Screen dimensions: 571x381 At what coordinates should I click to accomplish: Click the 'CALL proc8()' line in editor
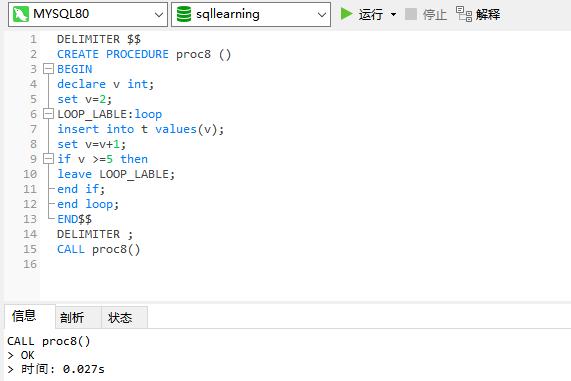click(98, 249)
